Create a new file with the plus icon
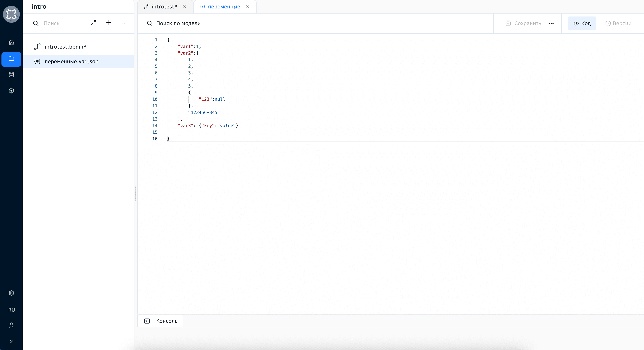The width and height of the screenshot is (644, 350). coord(109,23)
